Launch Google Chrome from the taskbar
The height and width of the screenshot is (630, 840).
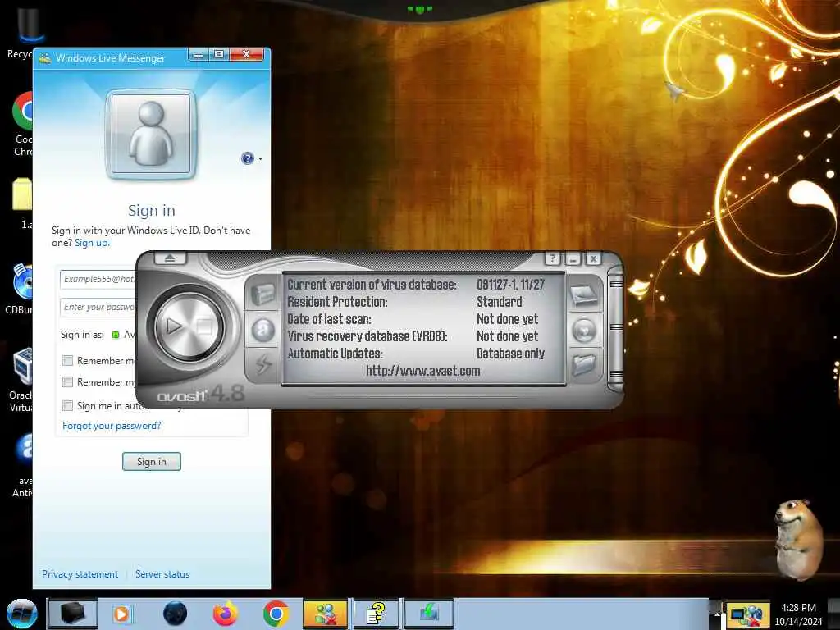pos(276,614)
